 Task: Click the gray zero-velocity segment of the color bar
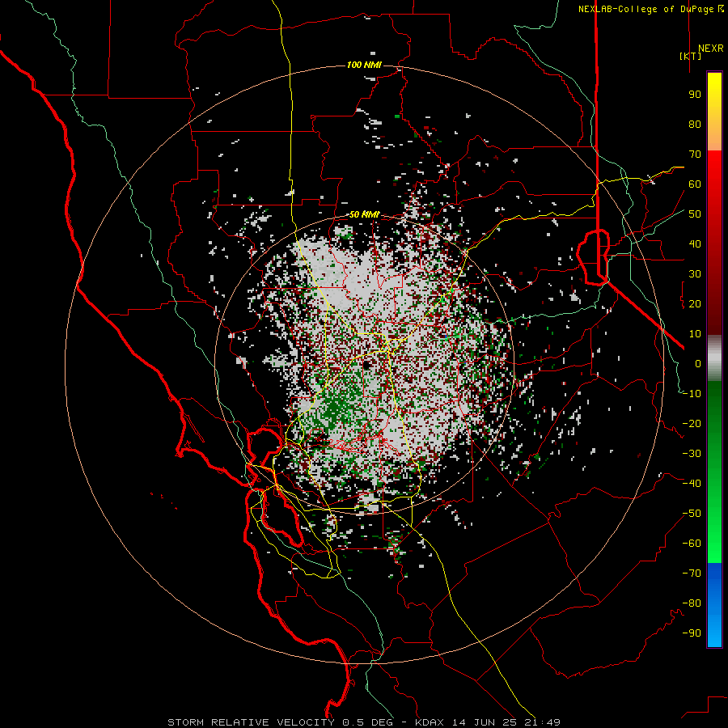(714, 358)
